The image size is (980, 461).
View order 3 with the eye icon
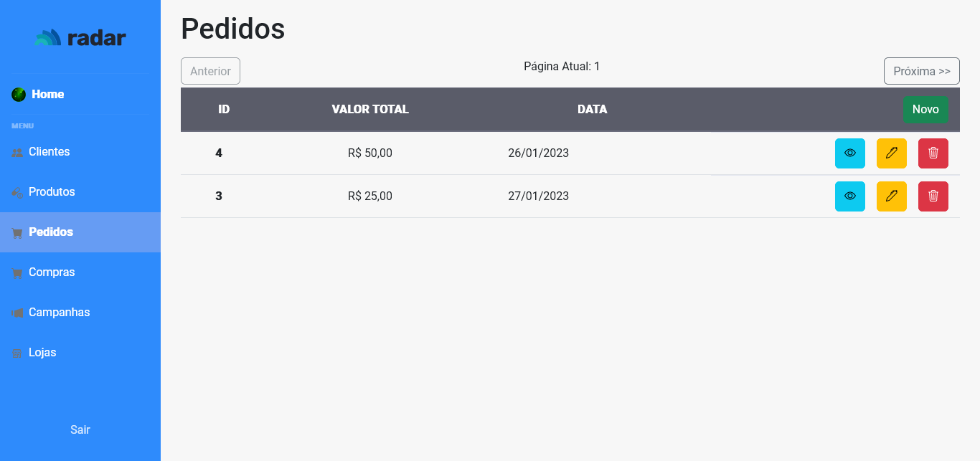[x=850, y=196]
